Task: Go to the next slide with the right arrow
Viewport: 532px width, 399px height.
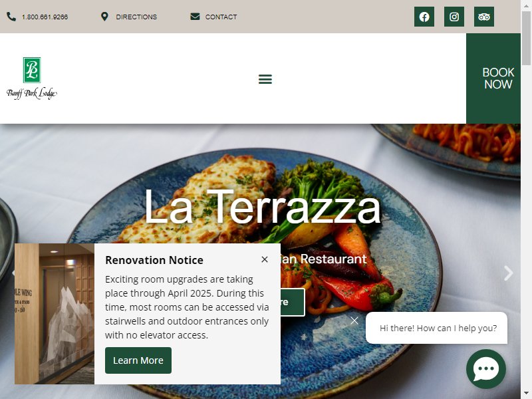Action: 508,273
